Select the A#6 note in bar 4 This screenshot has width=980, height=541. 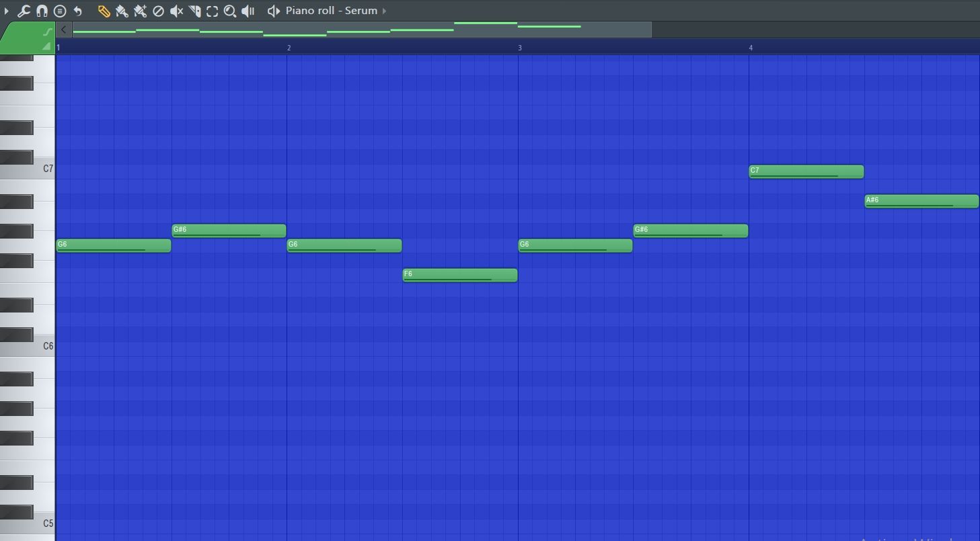pyautogui.click(x=922, y=202)
